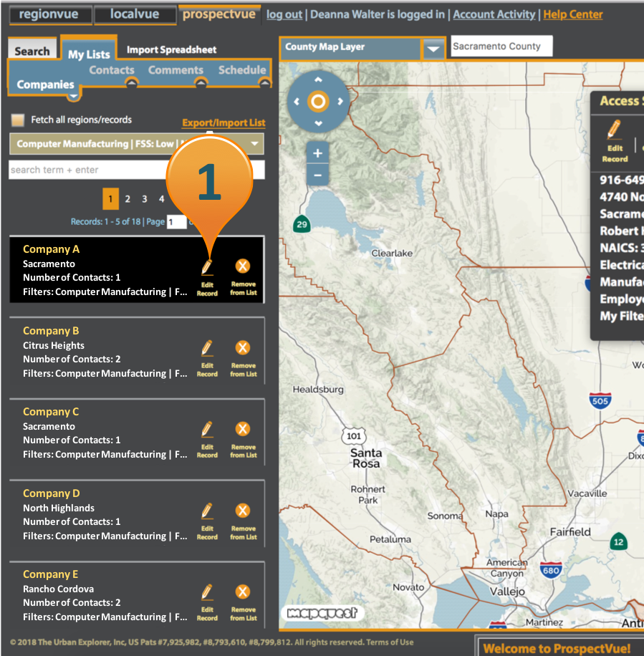Zoom in on the map
This screenshot has width=644, height=656.
tap(317, 153)
